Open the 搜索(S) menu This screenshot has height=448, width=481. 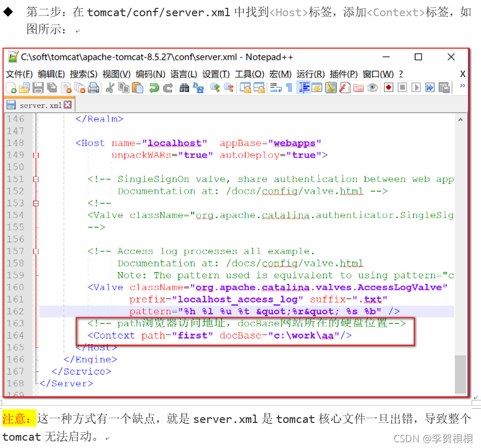click(x=84, y=74)
